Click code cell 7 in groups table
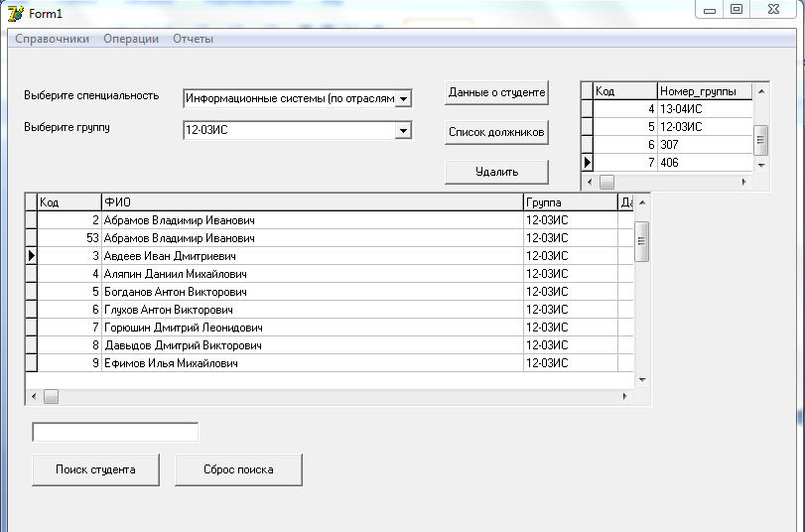Image resolution: width=805 pixels, height=532 pixels. pyautogui.click(x=625, y=163)
